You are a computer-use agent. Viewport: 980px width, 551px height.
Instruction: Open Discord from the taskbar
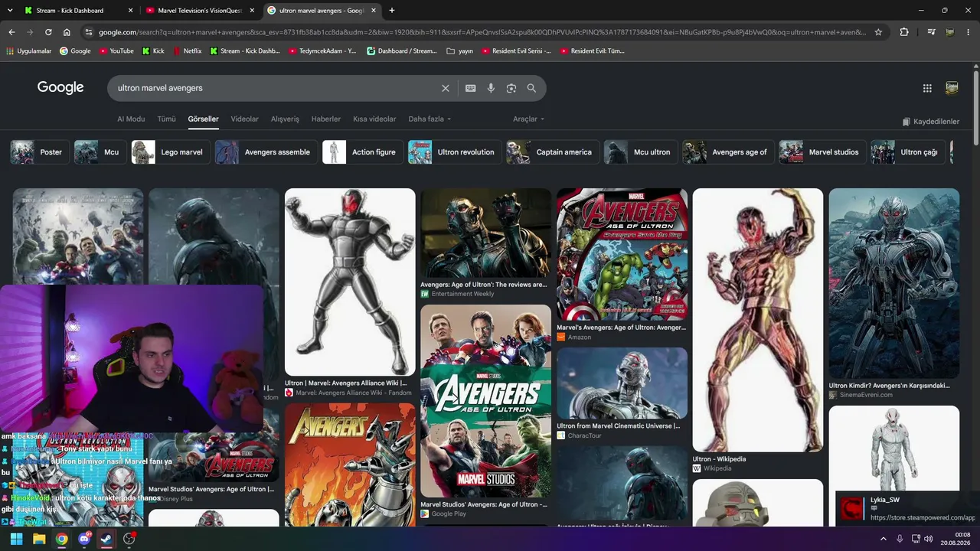[x=84, y=539]
